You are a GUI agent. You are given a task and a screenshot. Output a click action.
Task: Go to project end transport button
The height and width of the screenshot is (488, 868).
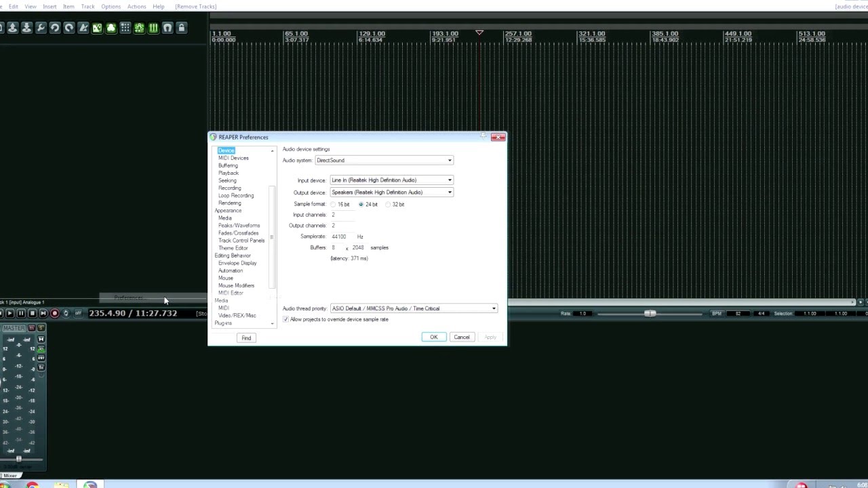click(43, 313)
